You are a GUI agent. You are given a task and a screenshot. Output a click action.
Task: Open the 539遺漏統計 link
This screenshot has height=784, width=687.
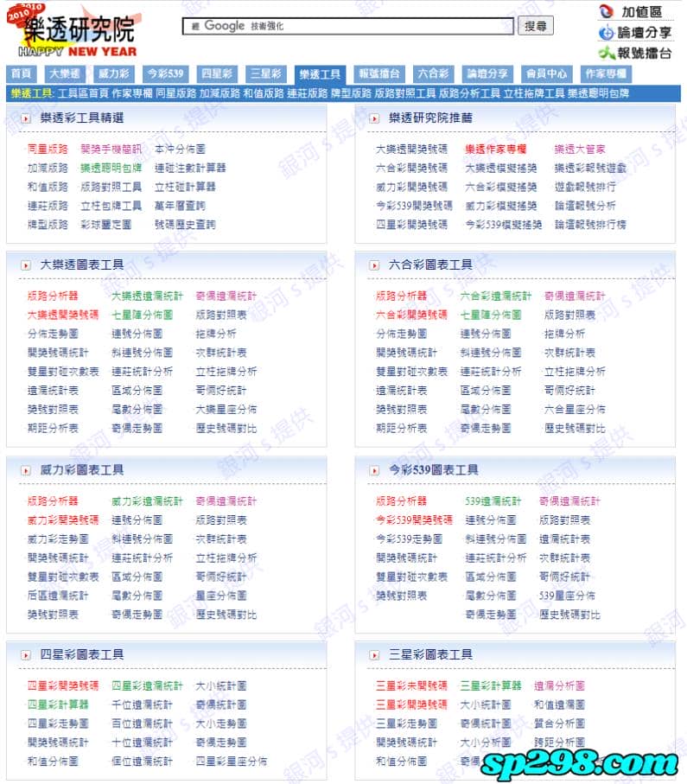[493, 501]
